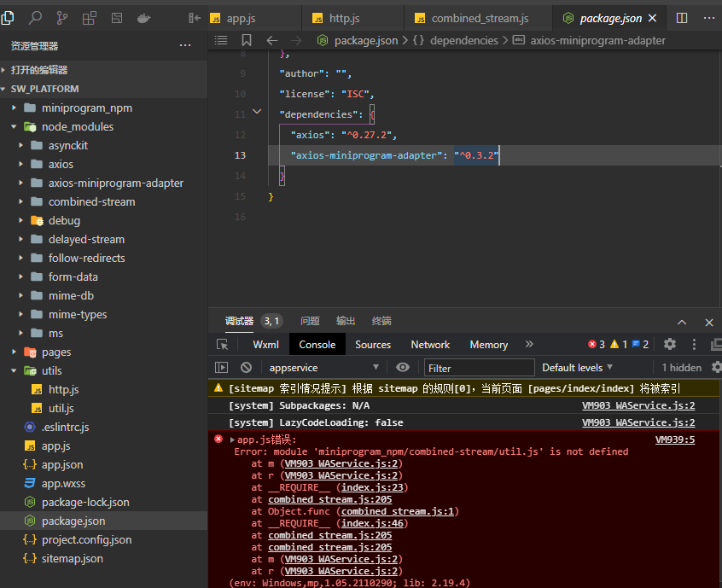Close the debugger panel
This screenshot has height=588, width=722.
709,323
